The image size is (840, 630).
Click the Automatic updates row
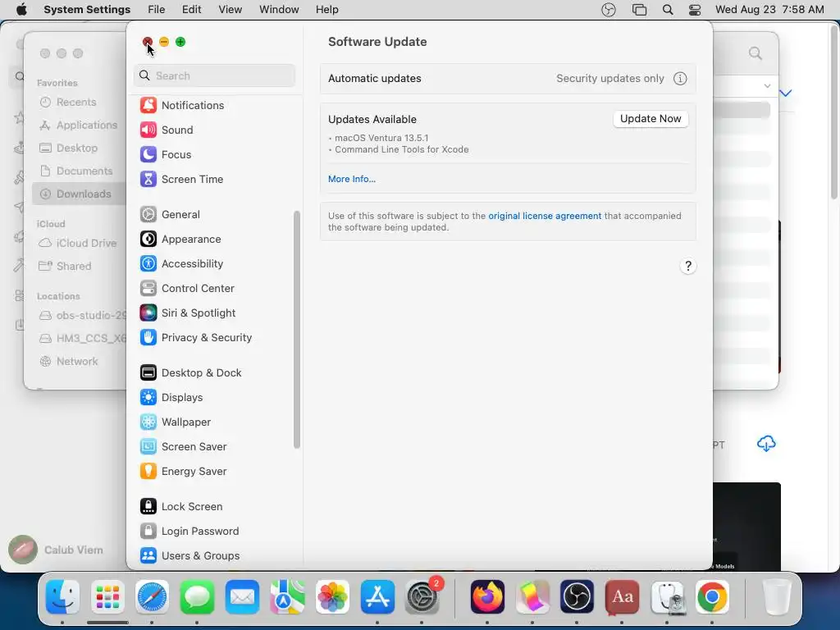point(508,79)
